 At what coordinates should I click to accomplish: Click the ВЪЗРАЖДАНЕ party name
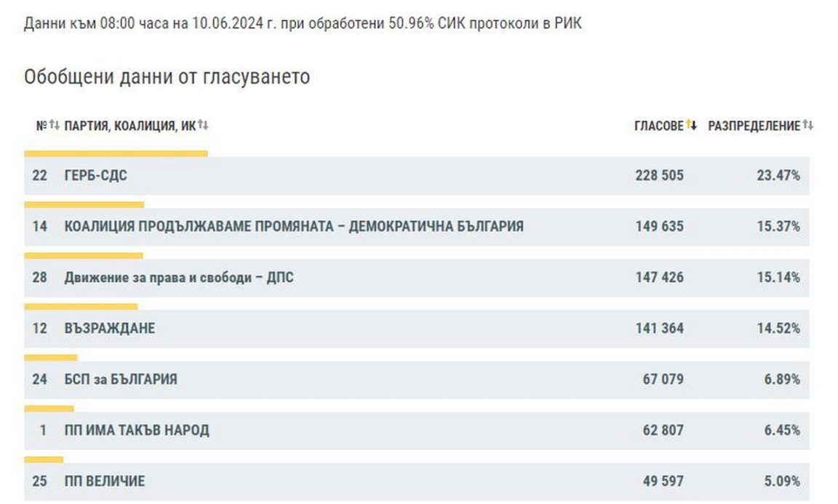tap(109, 328)
